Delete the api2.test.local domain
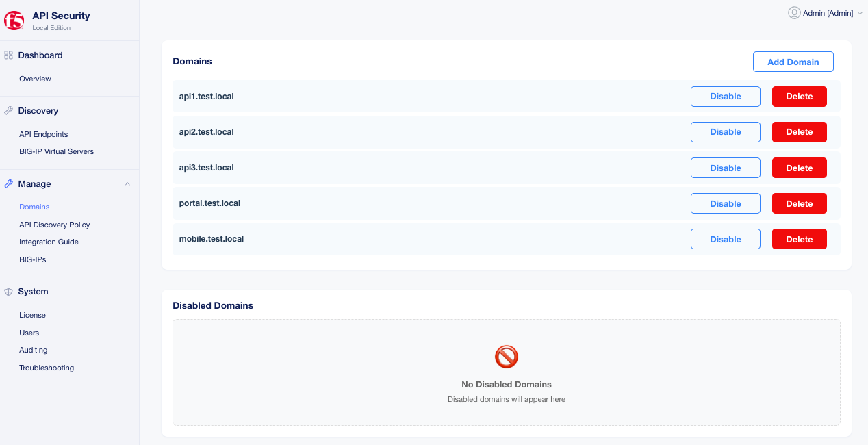This screenshot has width=868, height=445. [800, 132]
